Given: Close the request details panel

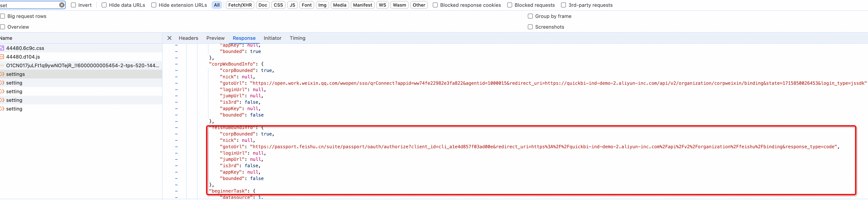Looking at the screenshot, I should (169, 38).
